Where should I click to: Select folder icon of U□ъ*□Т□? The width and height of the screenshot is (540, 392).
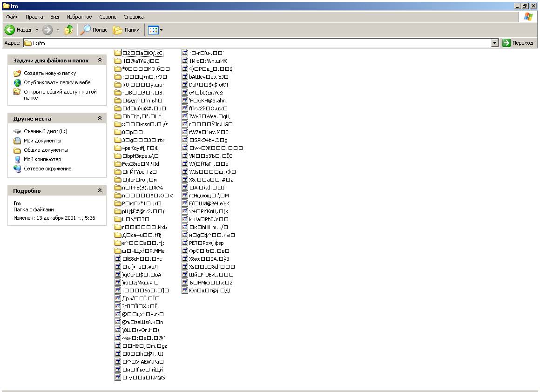117,219
